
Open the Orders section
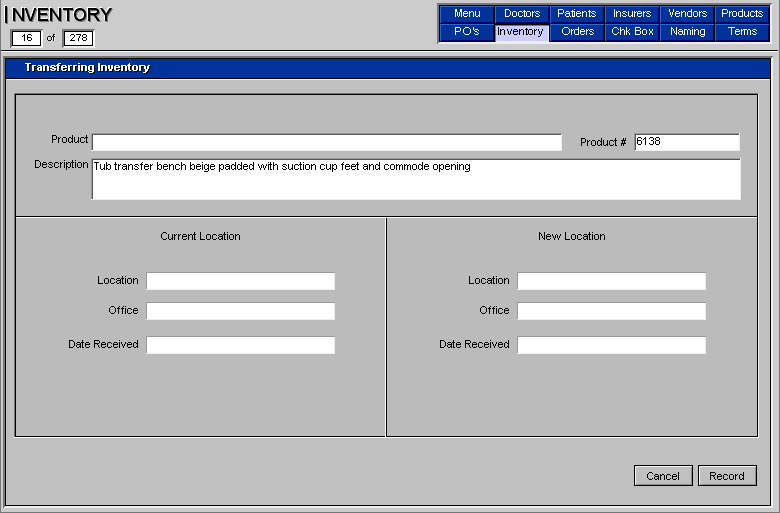577,32
